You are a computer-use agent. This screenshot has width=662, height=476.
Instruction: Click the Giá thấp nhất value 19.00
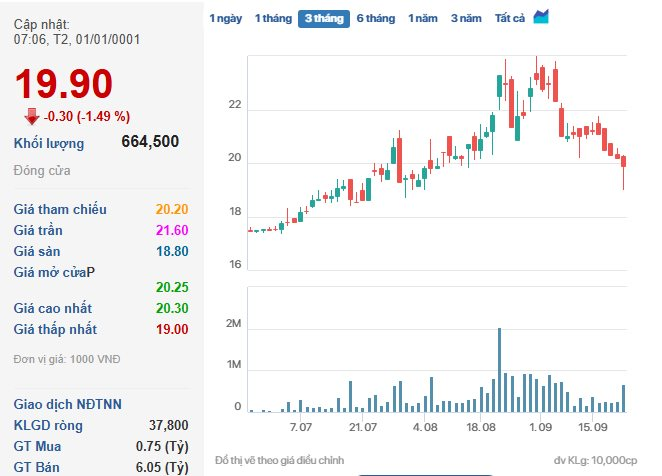pos(172,329)
